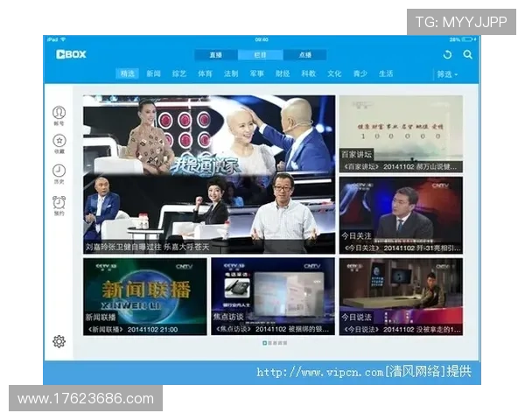Open the 今日说法 video thumbnail
The image size is (525, 420).
[x=401, y=297]
